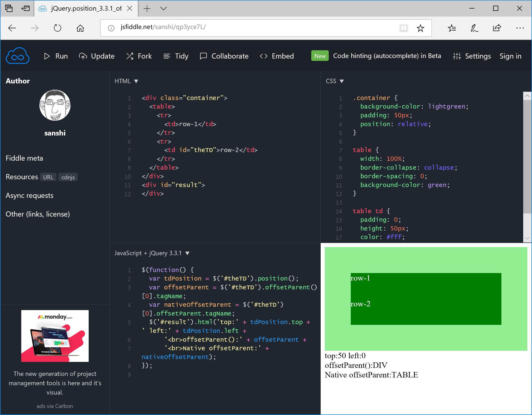The height and width of the screenshot is (415, 532).
Task: Open the sanshi author profile name
Action: (55, 133)
